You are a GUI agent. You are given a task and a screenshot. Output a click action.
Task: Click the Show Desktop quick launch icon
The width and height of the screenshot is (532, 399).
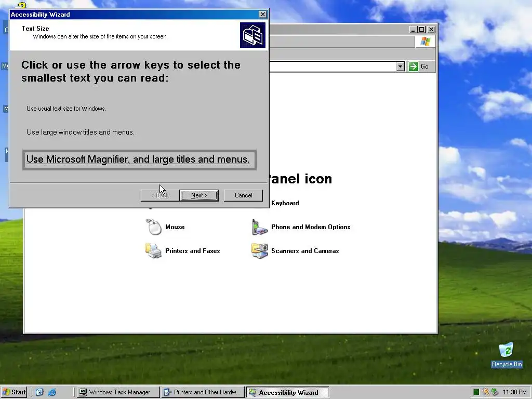[39, 392]
